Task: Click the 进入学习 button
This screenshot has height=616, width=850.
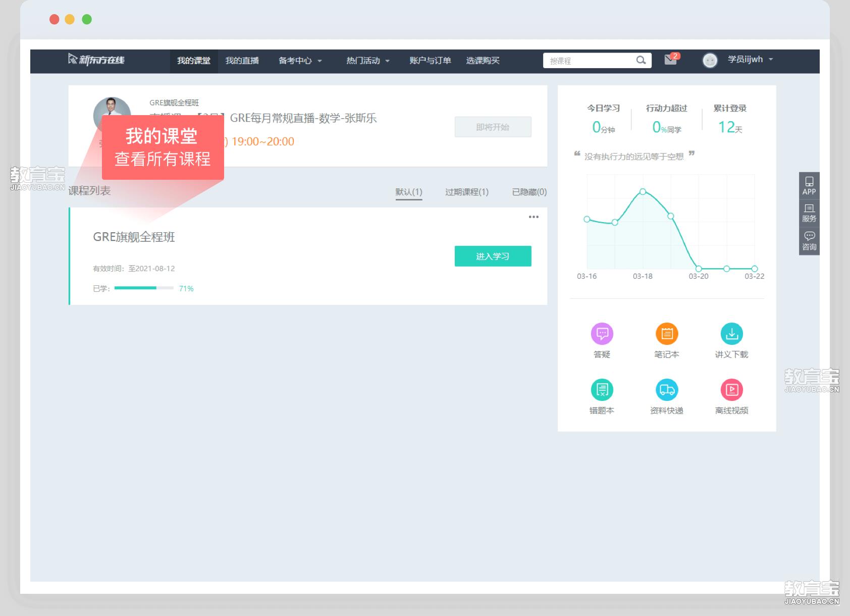Action: point(493,256)
